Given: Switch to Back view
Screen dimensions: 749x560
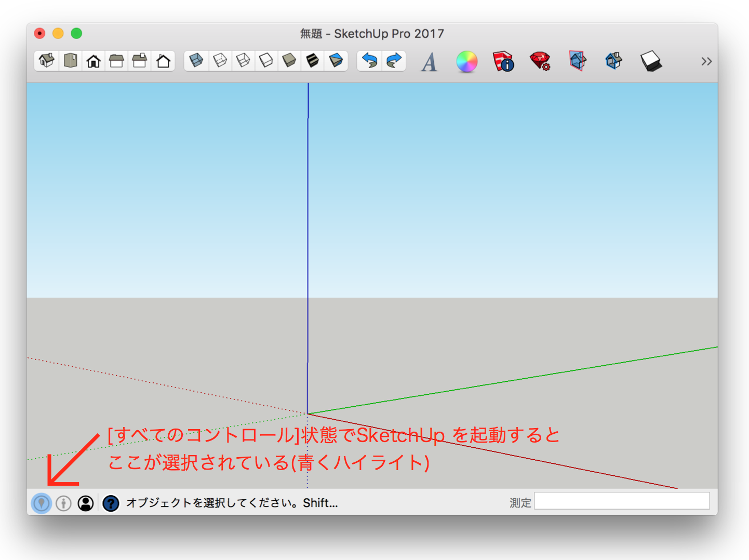Looking at the screenshot, I should (140, 61).
